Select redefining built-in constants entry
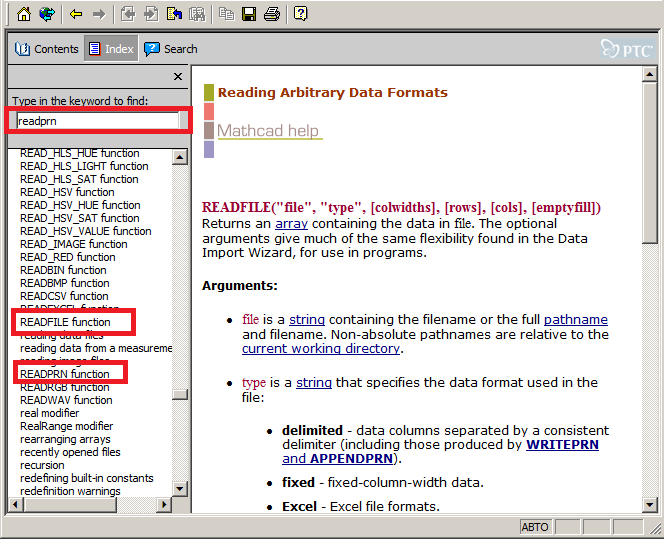 pos(87,478)
